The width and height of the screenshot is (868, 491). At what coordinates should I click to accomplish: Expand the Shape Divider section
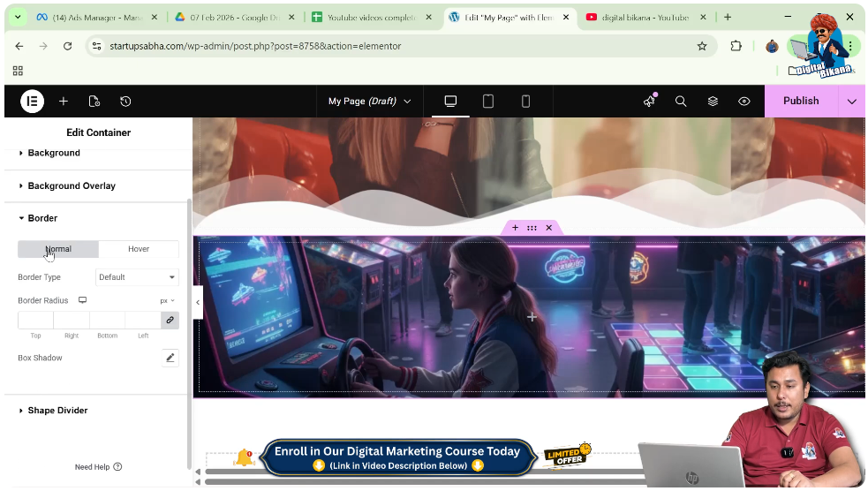tap(57, 411)
